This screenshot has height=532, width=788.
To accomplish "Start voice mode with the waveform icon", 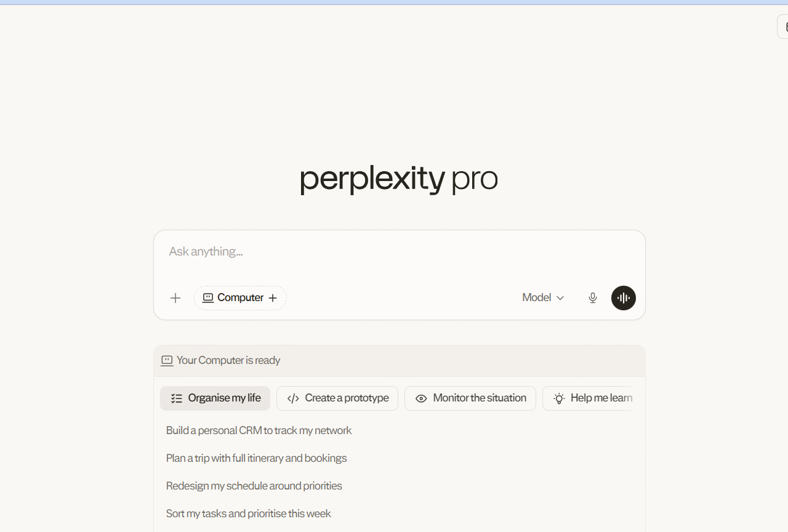I will point(623,297).
